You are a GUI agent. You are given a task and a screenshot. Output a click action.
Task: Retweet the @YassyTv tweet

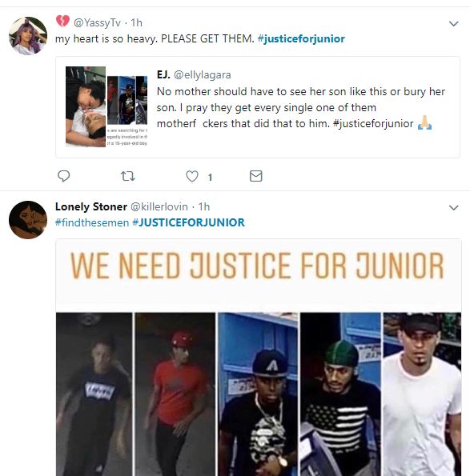tap(128, 176)
